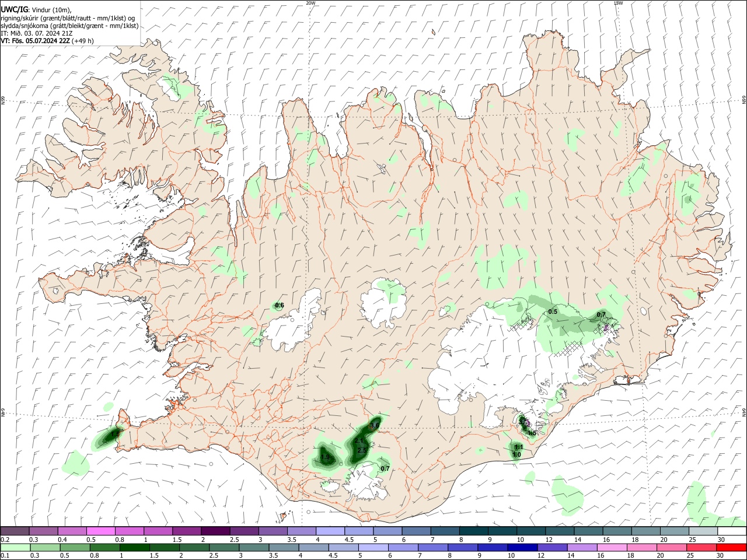Click the 20W longitude label
Screen dimensions: 747x560
(x=310, y=3)
